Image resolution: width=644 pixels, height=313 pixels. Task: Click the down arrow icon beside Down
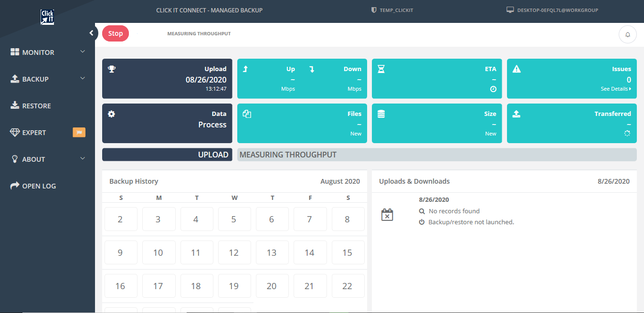pyautogui.click(x=312, y=69)
